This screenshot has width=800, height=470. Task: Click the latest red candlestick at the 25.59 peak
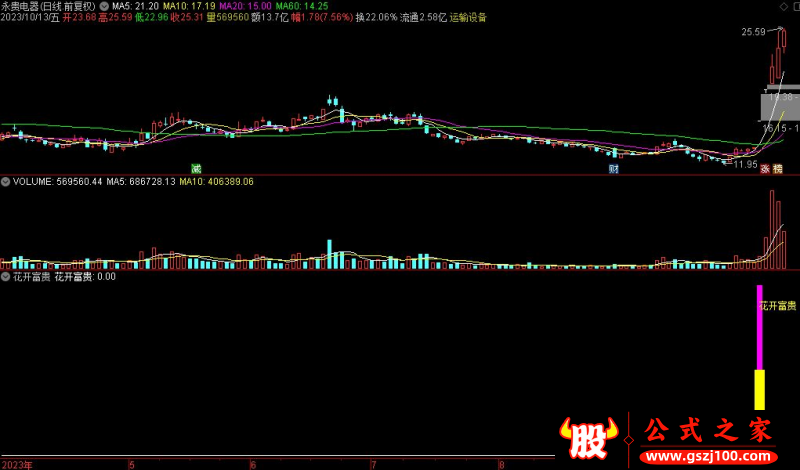point(784,39)
